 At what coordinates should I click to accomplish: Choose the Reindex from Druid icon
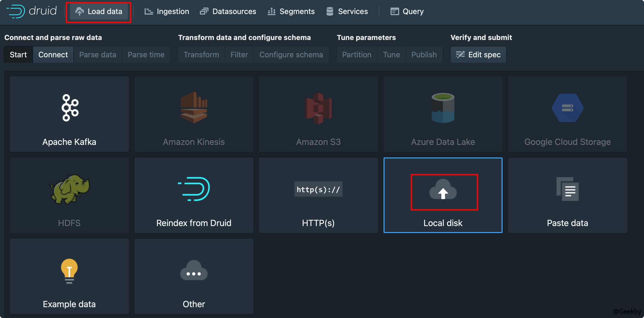(x=194, y=189)
